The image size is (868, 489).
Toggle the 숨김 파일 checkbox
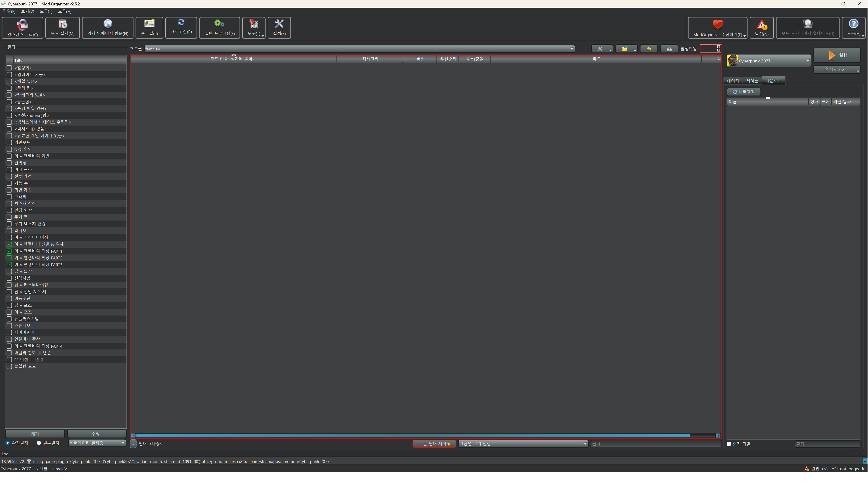(x=729, y=444)
